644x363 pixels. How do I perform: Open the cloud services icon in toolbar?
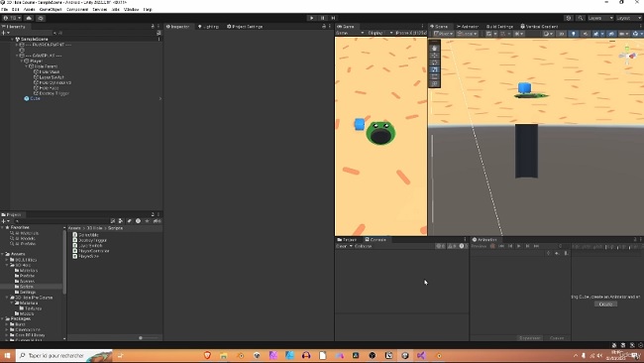(x=29, y=18)
